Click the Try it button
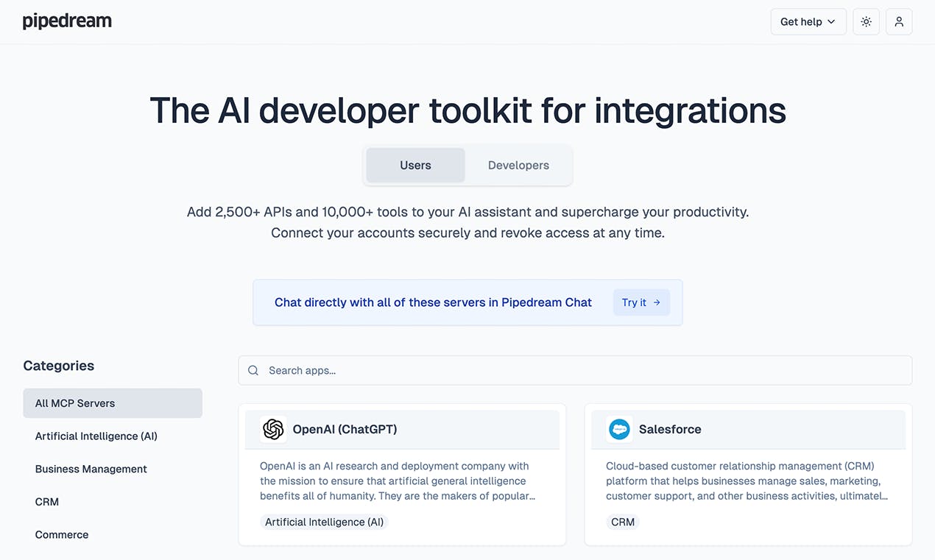Image resolution: width=935 pixels, height=560 pixels. click(641, 302)
